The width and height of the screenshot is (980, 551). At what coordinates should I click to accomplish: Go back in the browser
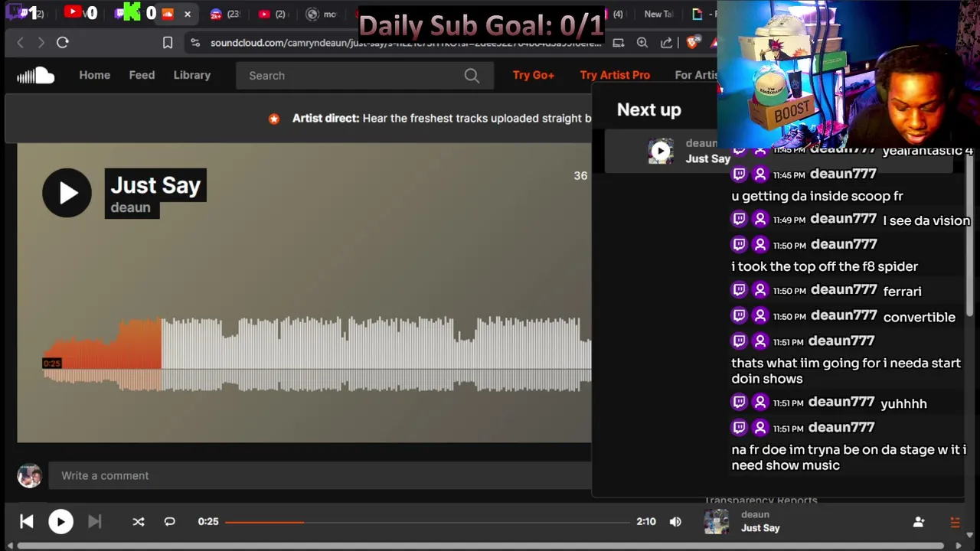click(21, 43)
